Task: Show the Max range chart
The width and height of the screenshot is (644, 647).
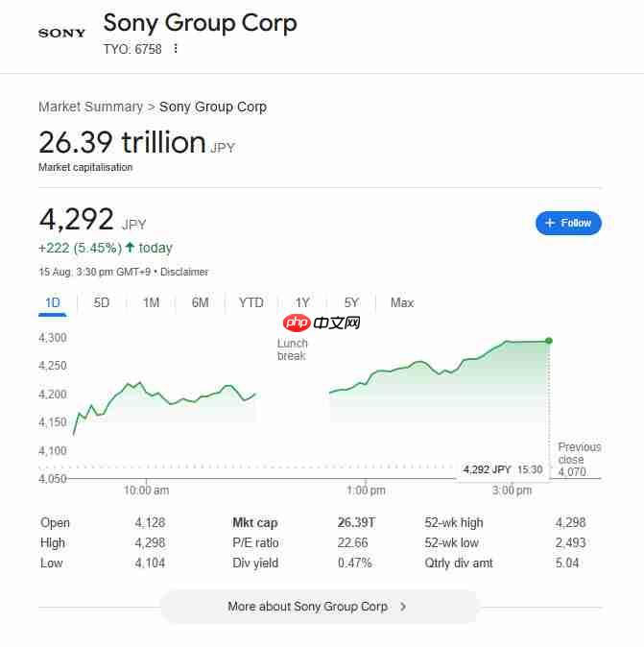Action: [x=402, y=303]
